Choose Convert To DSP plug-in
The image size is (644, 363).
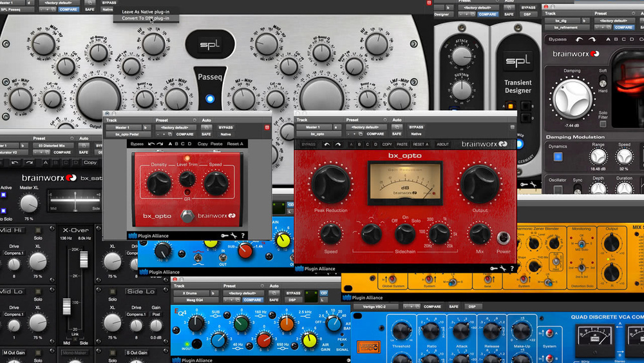tap(146, 18)
